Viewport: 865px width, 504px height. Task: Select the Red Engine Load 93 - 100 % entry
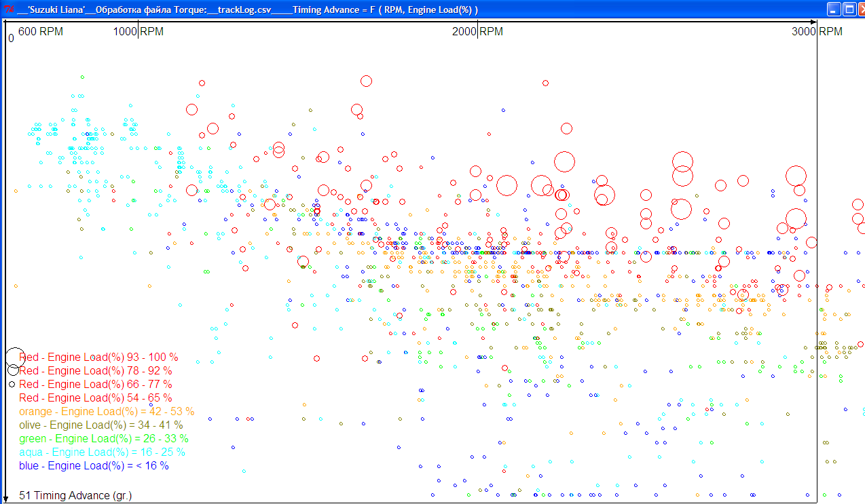tap(98, 357)
